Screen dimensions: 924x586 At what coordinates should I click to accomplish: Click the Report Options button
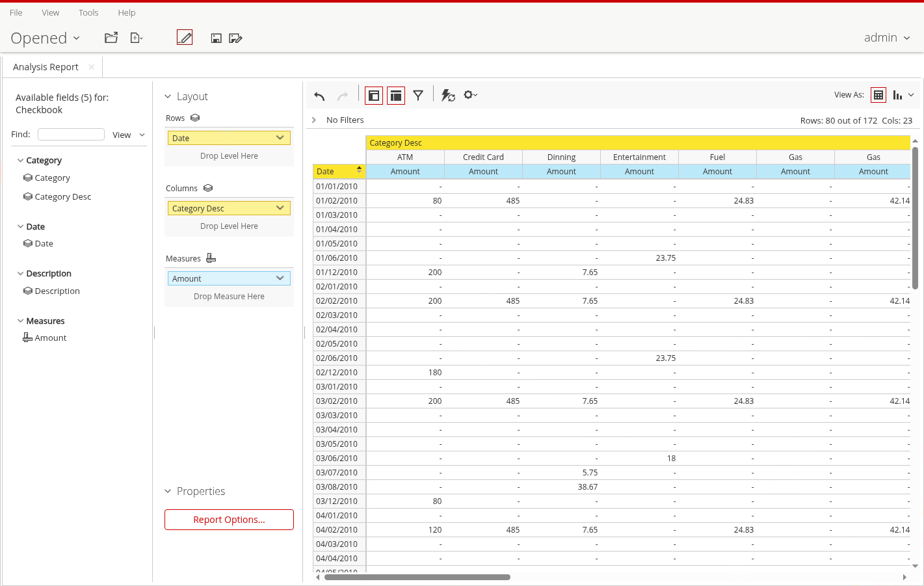(x=229, y=520)
